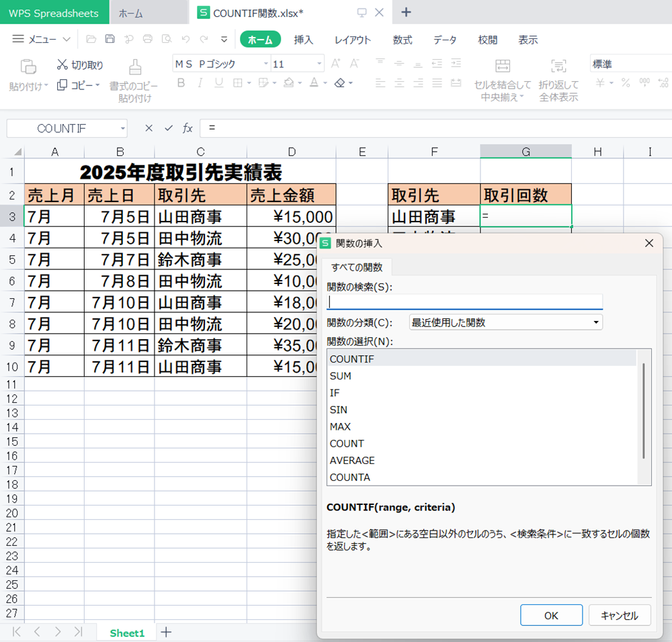Open the メニュー menu dropdown
Viewport: 672px width, 642px height.
(41, 40)
